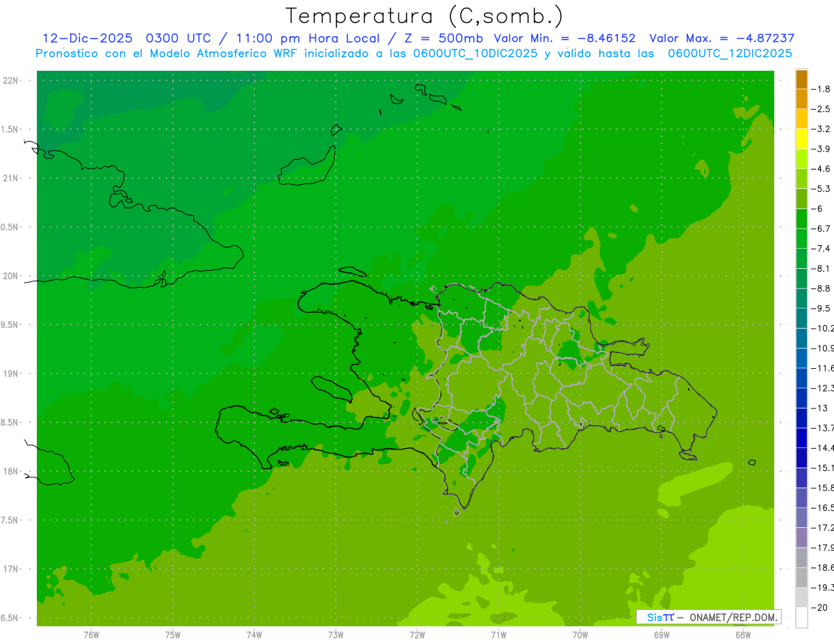Click the orange swatch between -1.8 and -2.5

click(801, 99)
